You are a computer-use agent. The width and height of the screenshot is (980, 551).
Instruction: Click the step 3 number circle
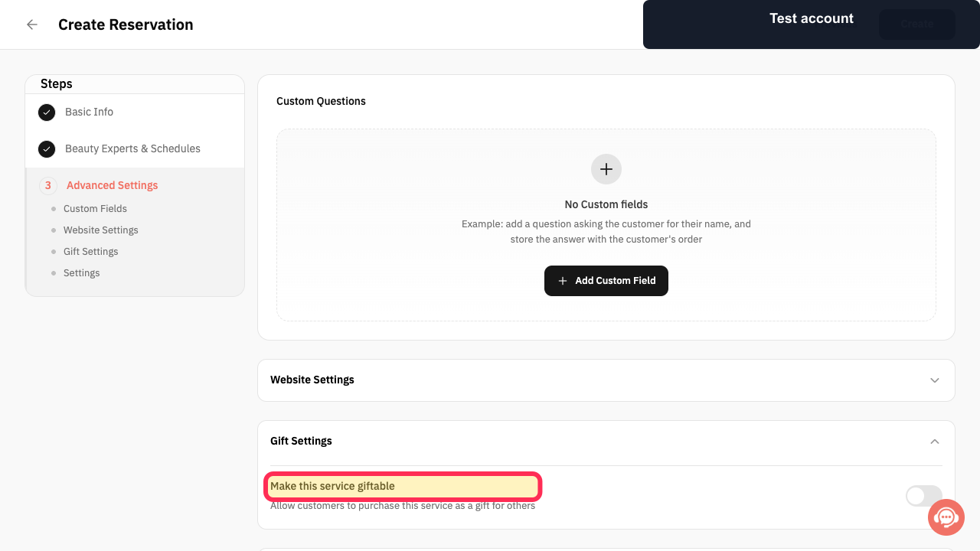[48, 186]
